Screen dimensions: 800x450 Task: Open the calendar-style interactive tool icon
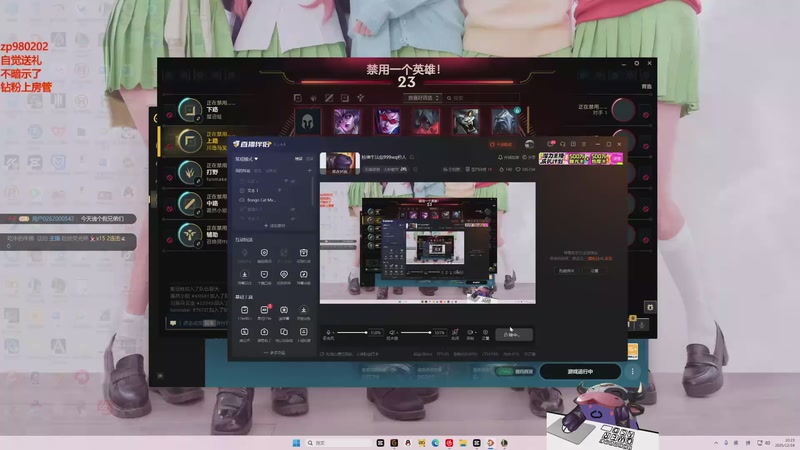click(x=303, y=255)
